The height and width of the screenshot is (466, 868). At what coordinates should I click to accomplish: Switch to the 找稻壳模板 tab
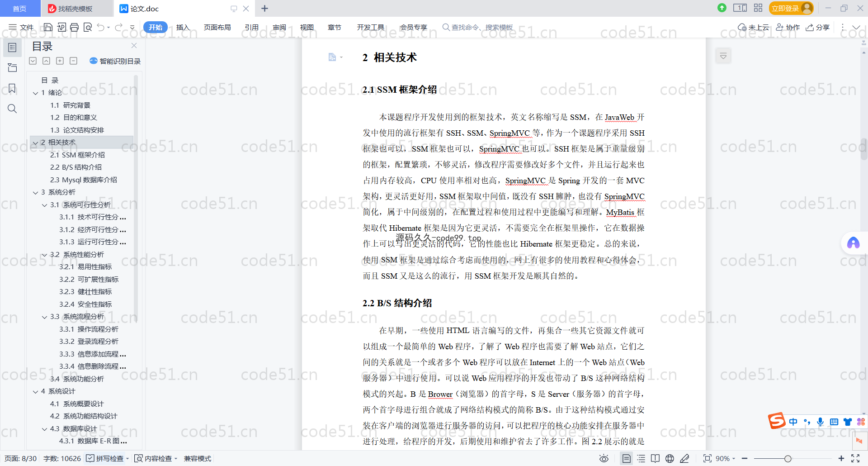[x=75, y=9]
